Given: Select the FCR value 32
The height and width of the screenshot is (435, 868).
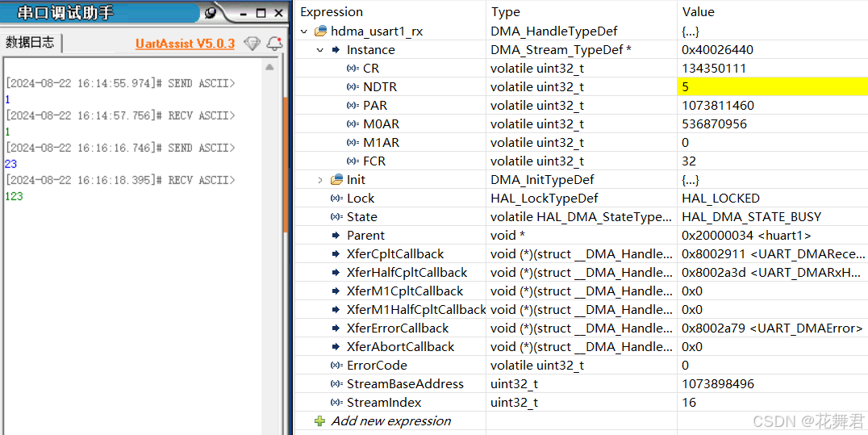Looking at the screenshot, I should click(689, 161).
